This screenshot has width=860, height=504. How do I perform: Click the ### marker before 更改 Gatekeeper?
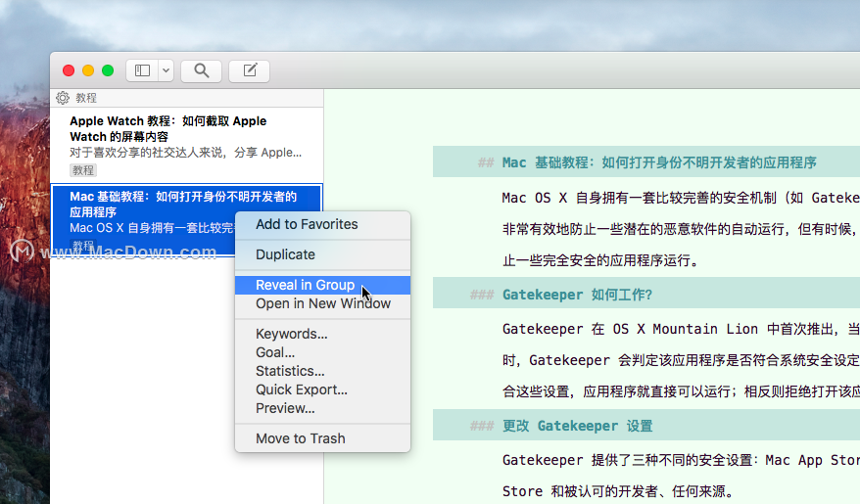click(482, 426)
